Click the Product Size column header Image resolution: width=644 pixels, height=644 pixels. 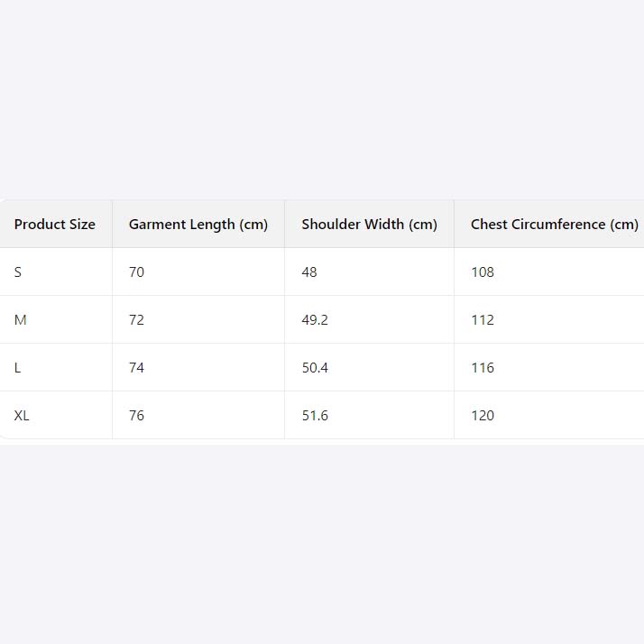54,225
